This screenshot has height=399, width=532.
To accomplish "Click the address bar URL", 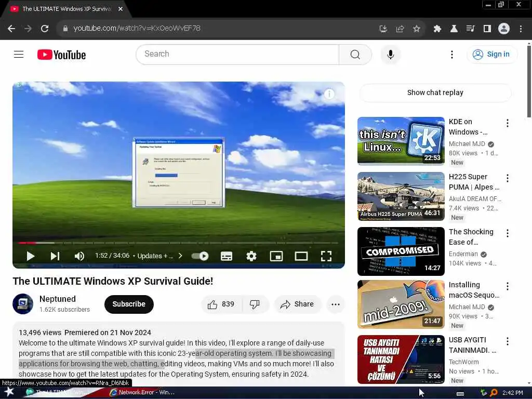I will (137, 29).
